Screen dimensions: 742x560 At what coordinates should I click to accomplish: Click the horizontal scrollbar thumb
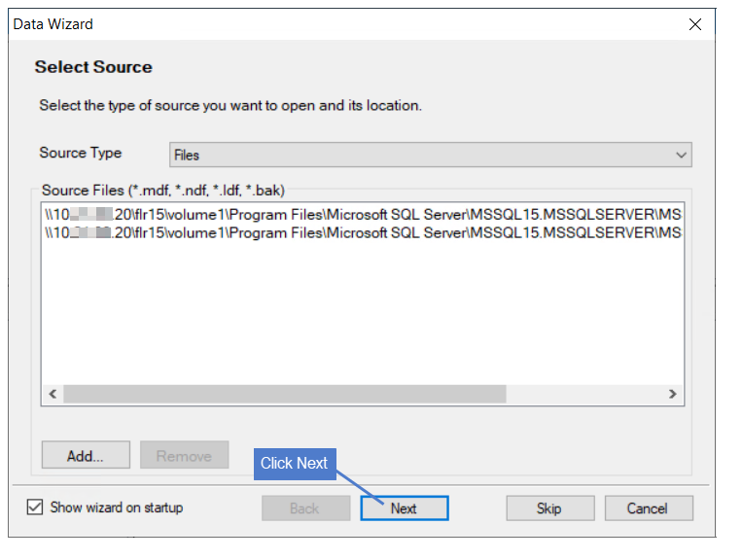click(x=284, y=394)
